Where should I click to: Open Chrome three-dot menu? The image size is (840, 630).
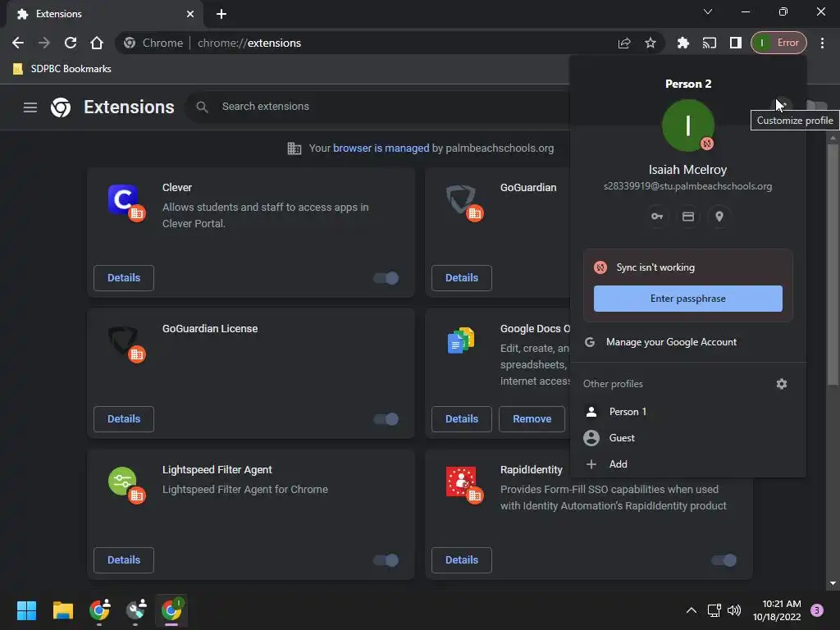(822, 43)
